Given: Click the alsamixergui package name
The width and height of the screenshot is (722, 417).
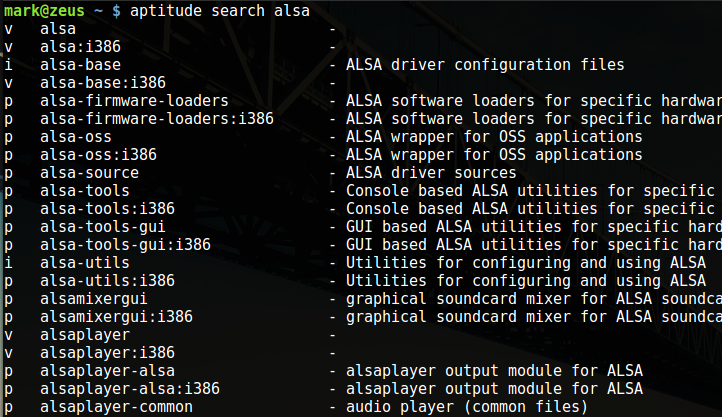Looking at the screenshot, I should coord(93,299).
